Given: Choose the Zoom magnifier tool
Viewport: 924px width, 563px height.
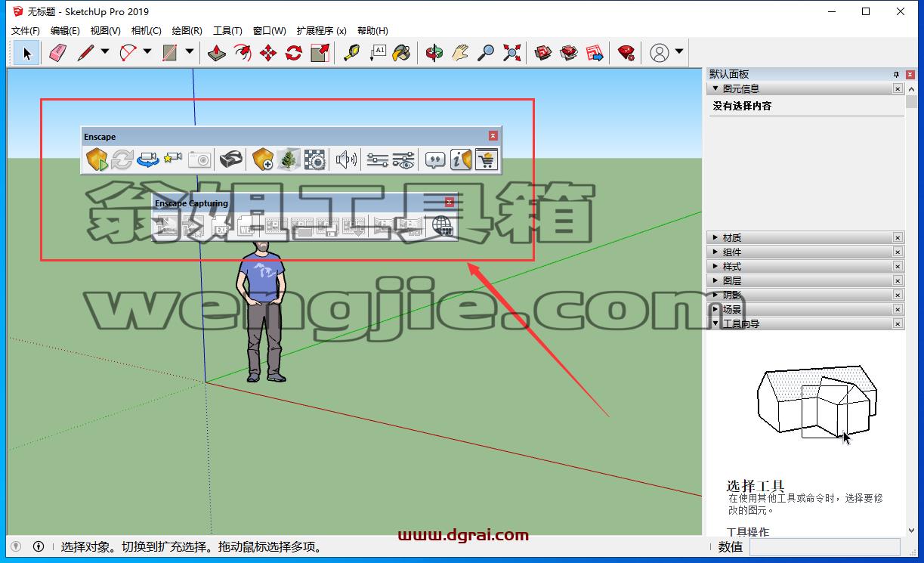Looking at the screenshot, I should point(486,53).
